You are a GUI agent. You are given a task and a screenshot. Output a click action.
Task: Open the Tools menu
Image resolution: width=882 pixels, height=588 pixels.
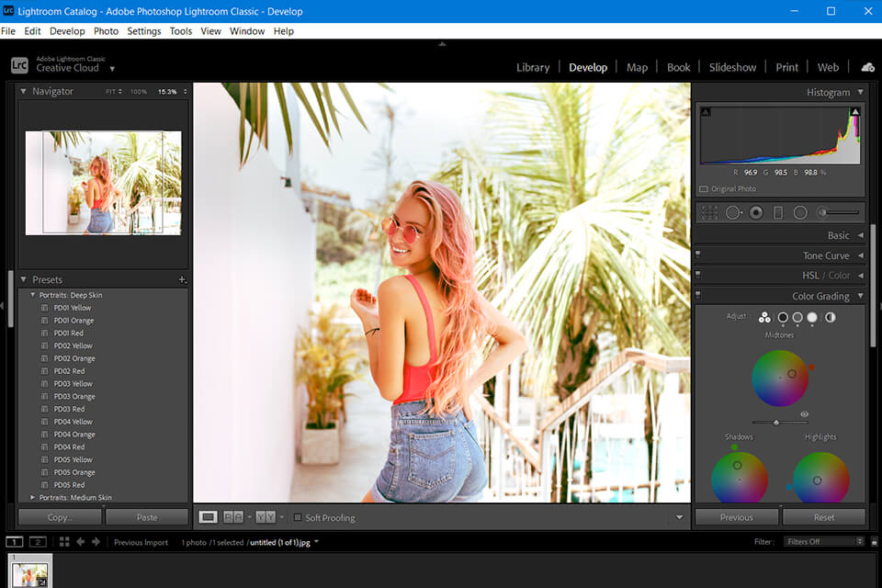pyautogui.click(x=181, y=31)
